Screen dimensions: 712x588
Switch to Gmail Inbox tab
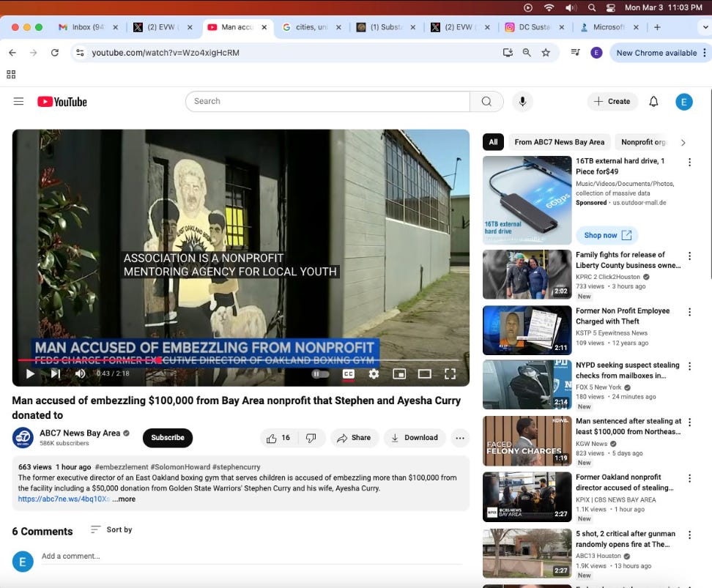88,27
